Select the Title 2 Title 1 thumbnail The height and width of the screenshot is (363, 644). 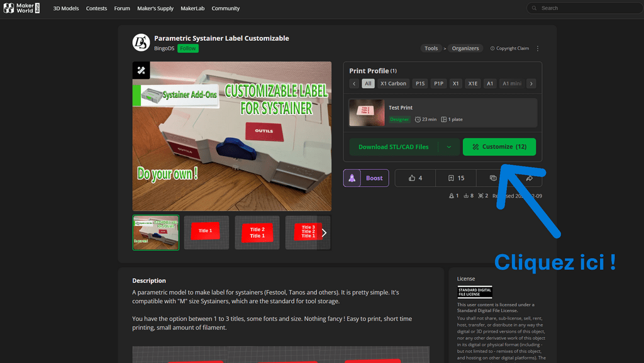pyautogui.click(x=257, y=233)
